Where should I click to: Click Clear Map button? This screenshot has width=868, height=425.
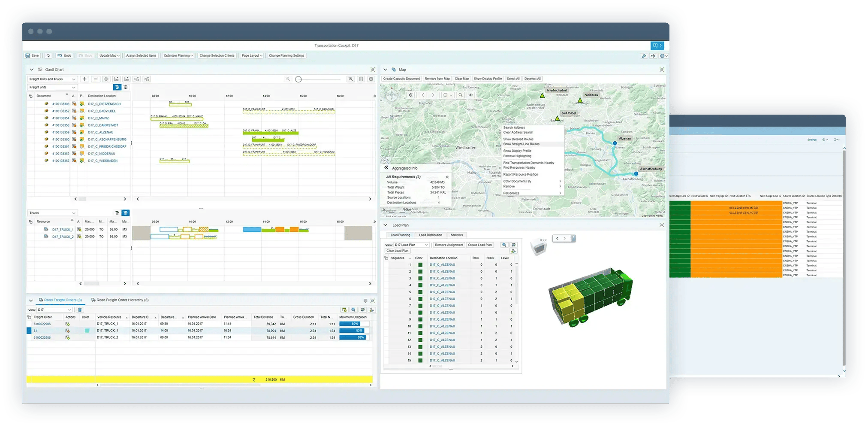pyautogui.click(x=462, y=79)
